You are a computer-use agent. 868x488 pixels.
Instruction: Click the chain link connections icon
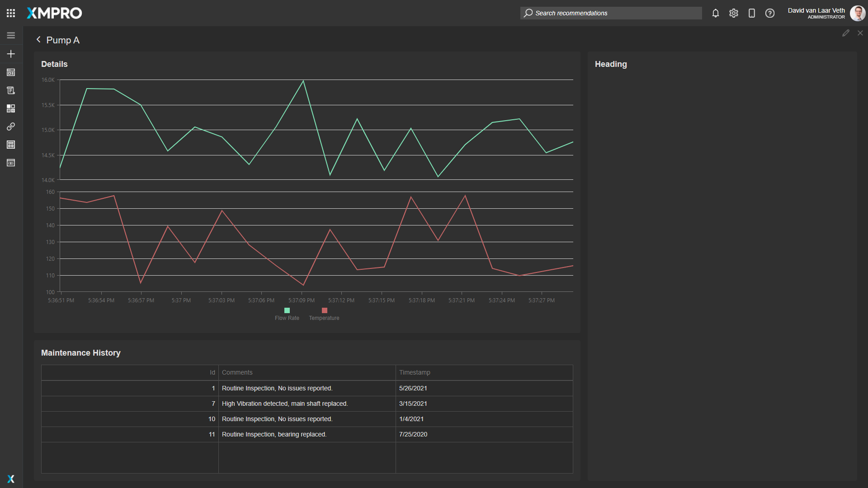tap(11, 127)
